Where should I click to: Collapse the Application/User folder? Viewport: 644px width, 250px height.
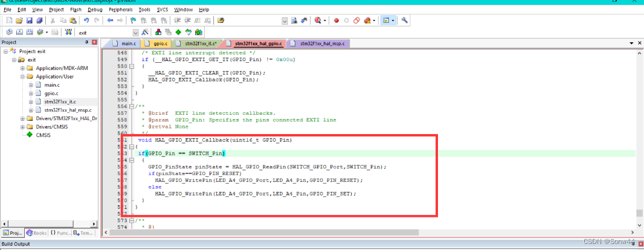pyautogui.click(x=22, y=76)
